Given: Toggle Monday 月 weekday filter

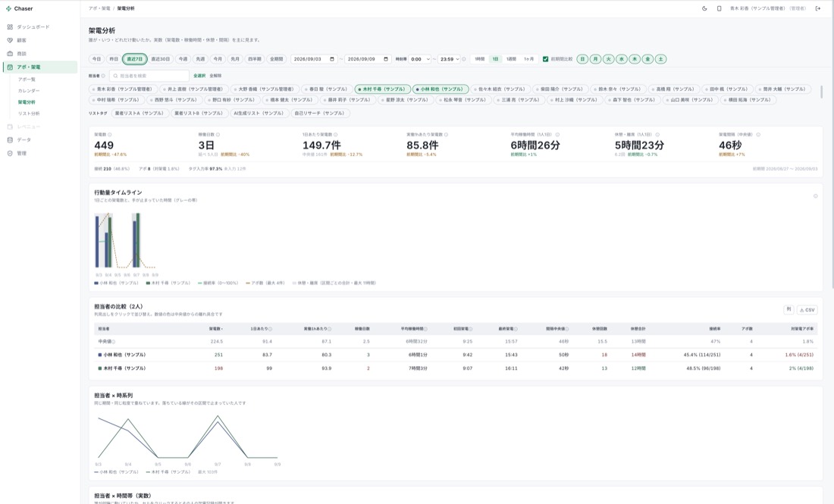Looking at the screenshot, I should (x=596, y=59).
